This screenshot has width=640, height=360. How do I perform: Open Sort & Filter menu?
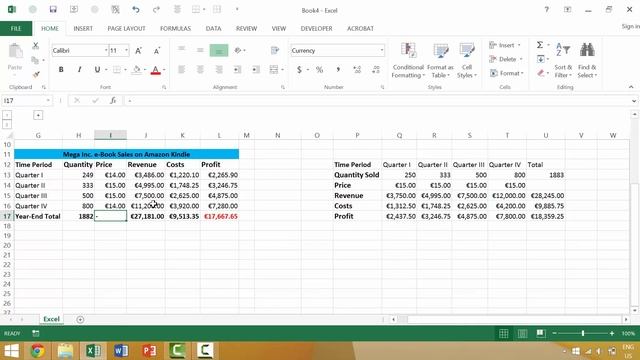563,60
